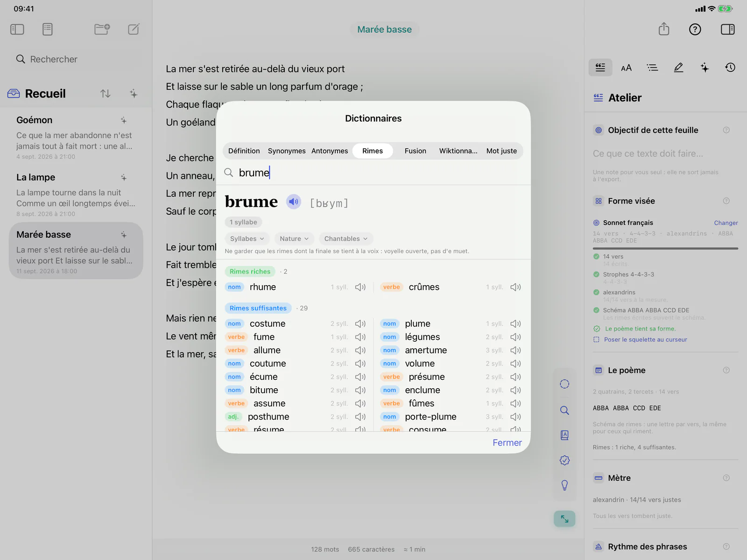Image resolution: width=747 pixels, height=560 pixels.
Task: Open the La lampe sheet
Action: pos(76,194)
